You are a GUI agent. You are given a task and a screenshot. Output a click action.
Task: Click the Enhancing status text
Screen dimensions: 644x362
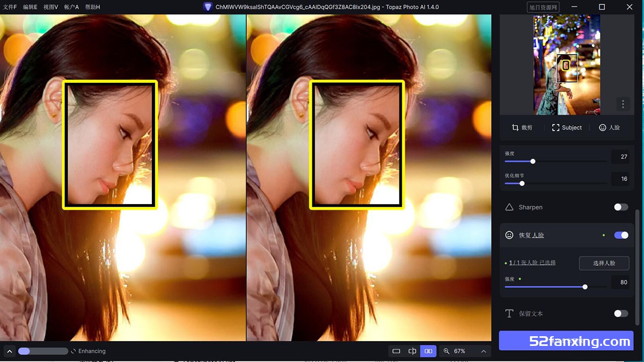pyautogui.click(x=92, y=351)
